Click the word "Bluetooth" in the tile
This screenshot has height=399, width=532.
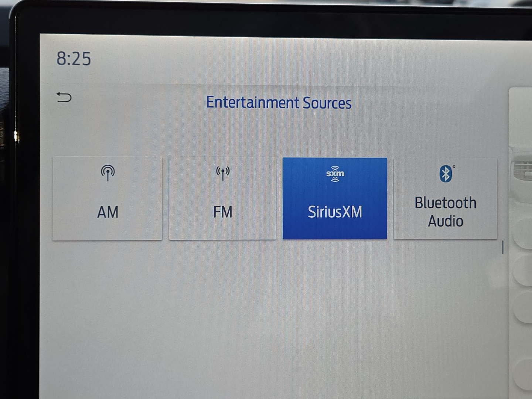(445, 203)
